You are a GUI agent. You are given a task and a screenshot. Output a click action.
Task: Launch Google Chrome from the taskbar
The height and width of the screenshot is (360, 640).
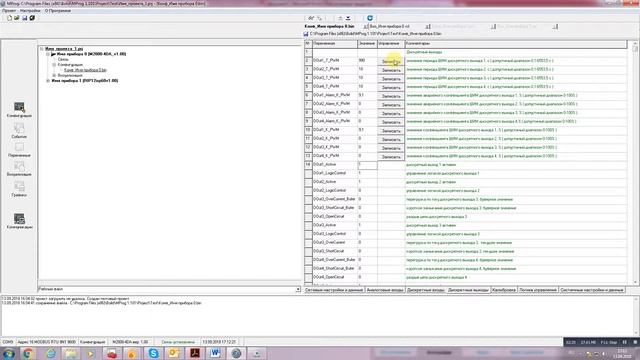click(28, 353)
